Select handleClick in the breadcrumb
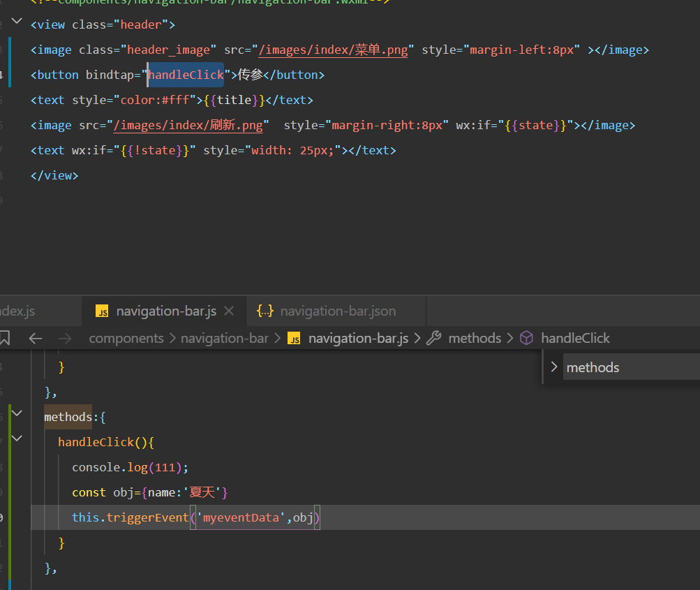This screenshot has width=700, height=590. point(575,338)
